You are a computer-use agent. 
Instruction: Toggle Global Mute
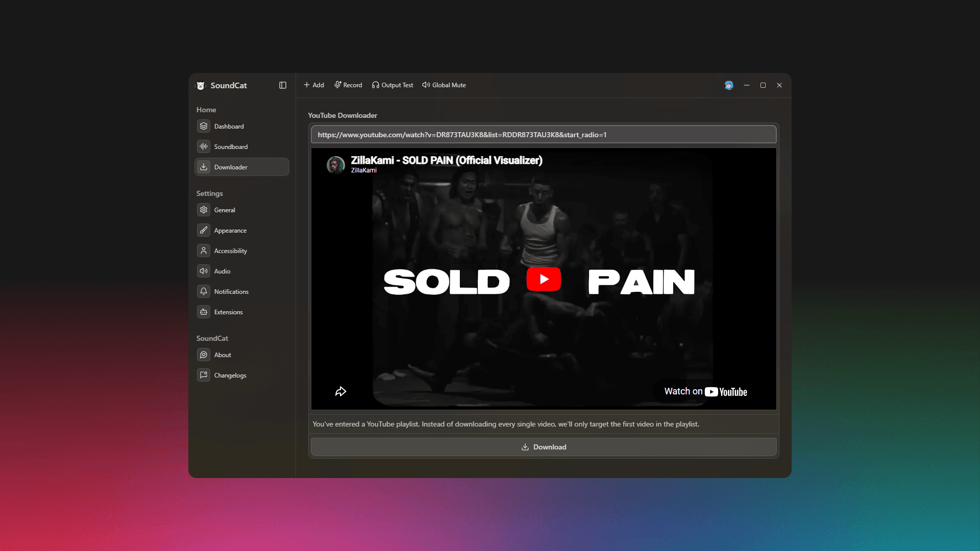444,85
